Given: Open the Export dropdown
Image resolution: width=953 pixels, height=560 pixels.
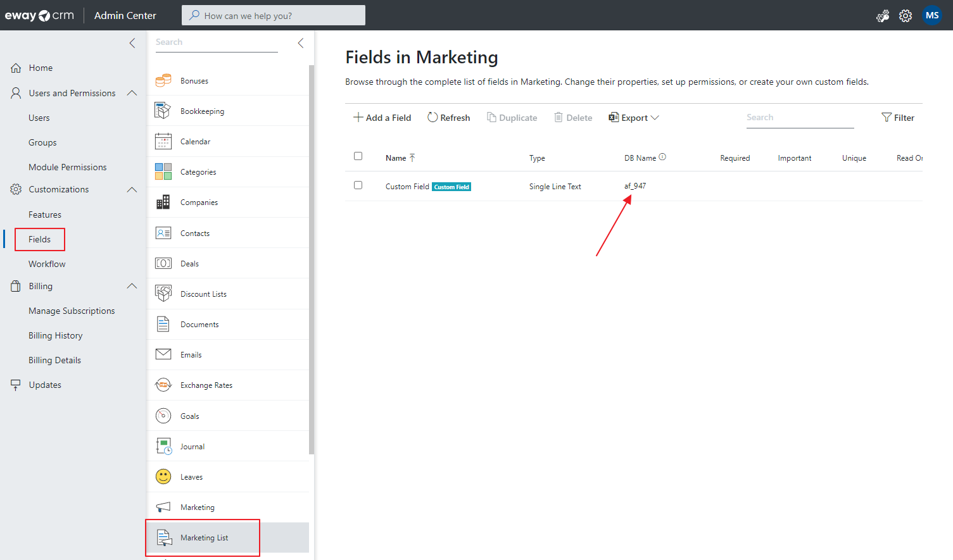Looking at the screenshot, I should coord(634,118).
